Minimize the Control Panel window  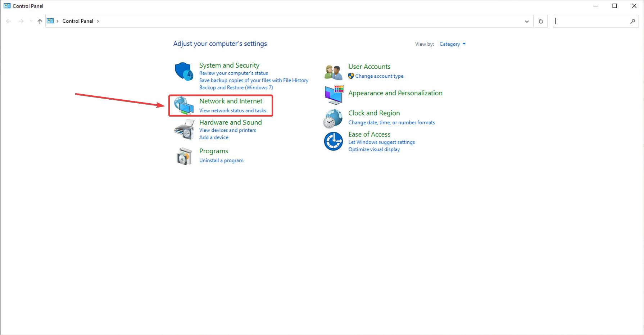tap(595, 6)
